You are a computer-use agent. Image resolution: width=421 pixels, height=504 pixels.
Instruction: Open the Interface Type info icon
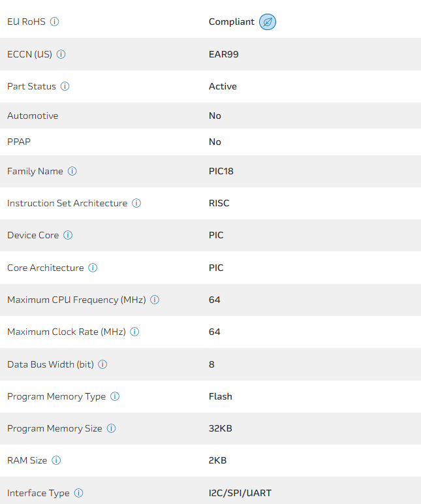78,493
